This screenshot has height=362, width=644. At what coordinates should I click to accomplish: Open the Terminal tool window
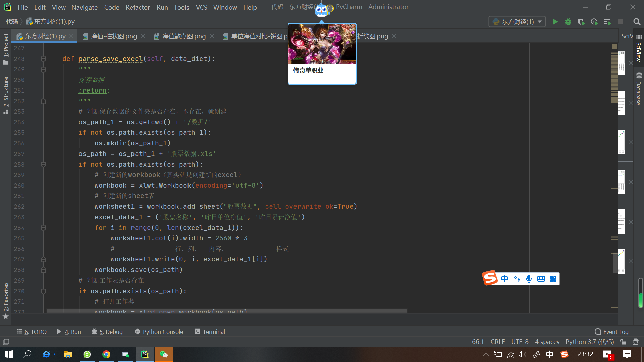pos(210,331)
